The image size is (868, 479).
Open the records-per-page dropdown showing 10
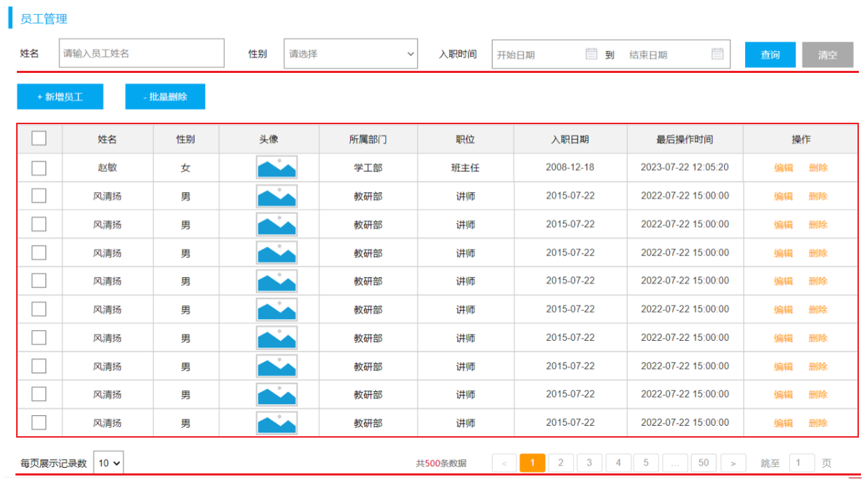[x=109, y=462]
